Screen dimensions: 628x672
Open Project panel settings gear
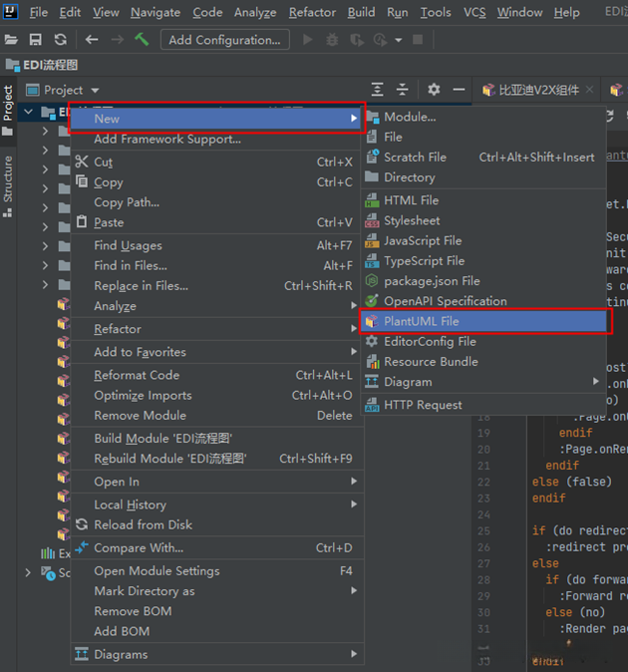[x=434, y=90]
